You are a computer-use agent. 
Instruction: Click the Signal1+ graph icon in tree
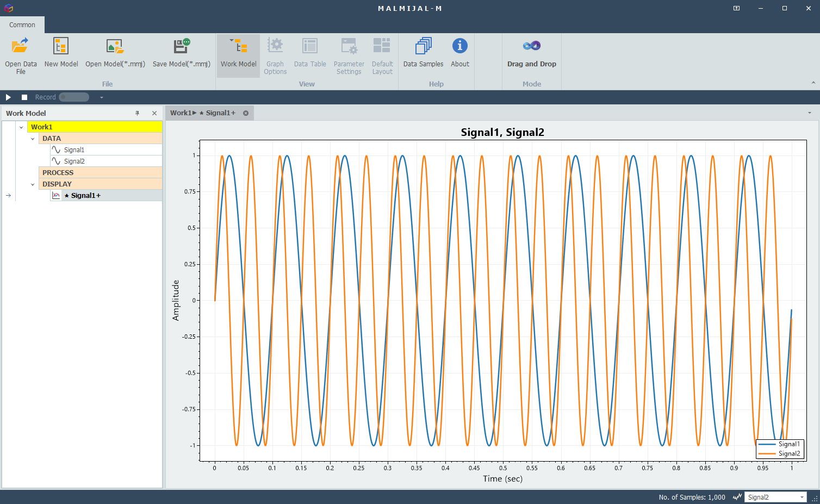coord(56,196)
